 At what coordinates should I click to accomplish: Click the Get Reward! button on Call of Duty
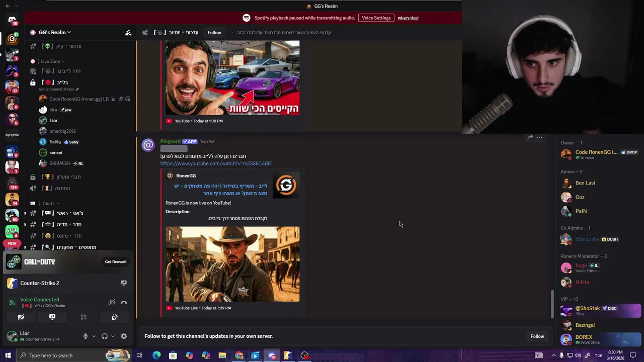click(116, 262)
